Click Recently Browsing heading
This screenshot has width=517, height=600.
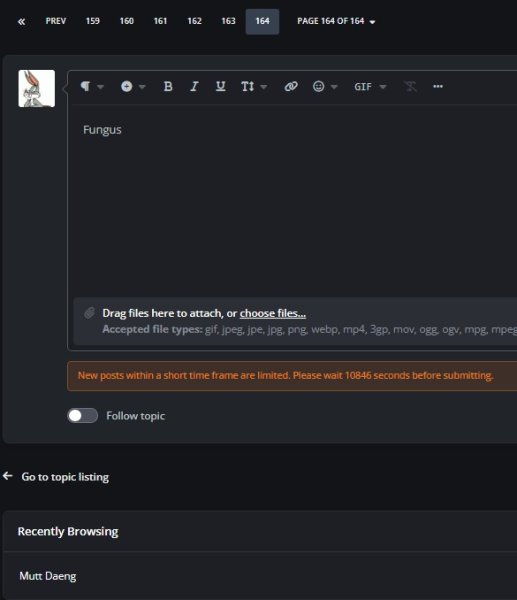tap(68, 532)
